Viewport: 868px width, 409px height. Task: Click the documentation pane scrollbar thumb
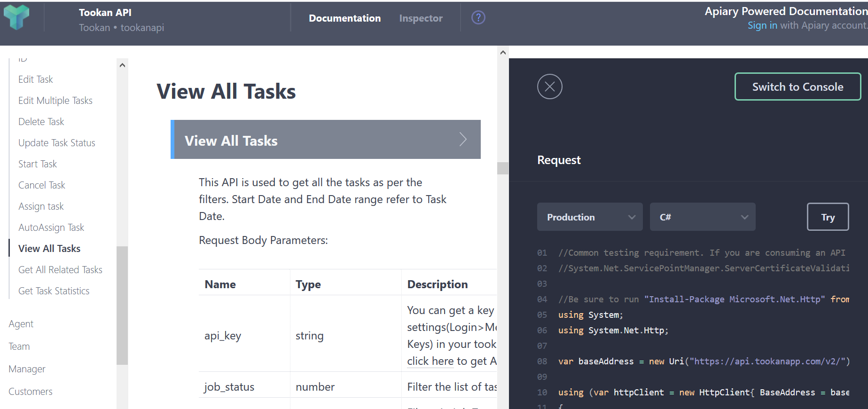click(503, 168)
